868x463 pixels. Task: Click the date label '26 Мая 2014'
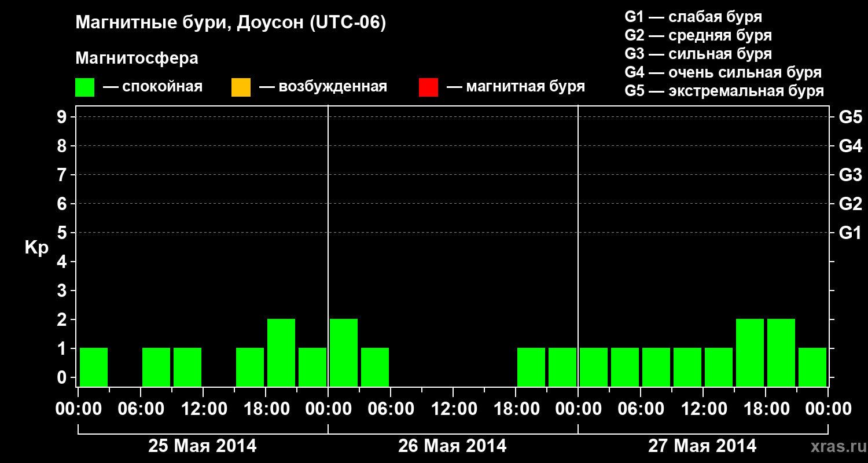[x=453, y=446]
